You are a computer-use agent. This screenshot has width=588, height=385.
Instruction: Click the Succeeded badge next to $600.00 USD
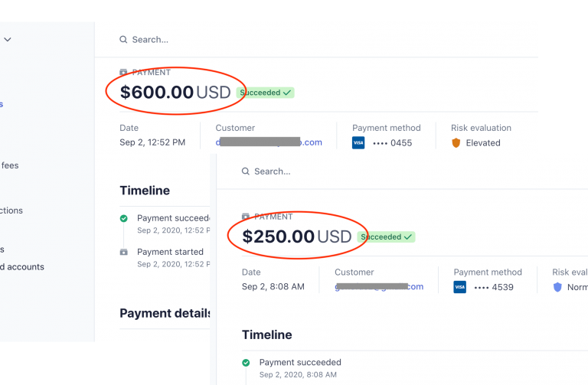pos(266,93)
